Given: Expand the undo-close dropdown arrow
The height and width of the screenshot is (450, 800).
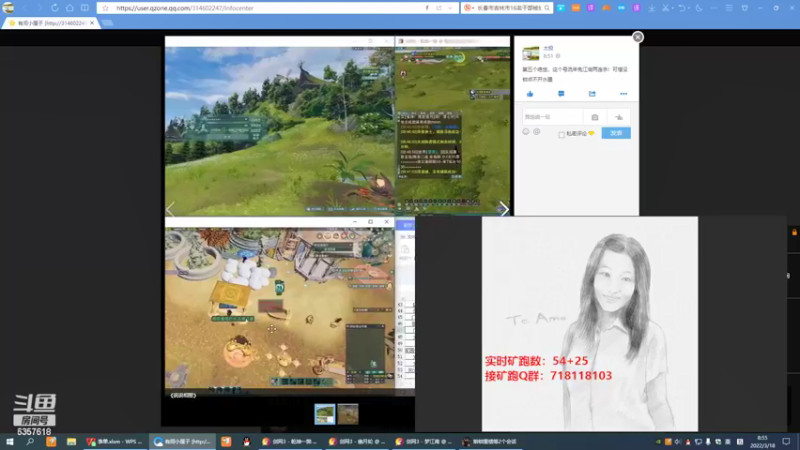Looking at the screenshot, I should tap(689, 8).
